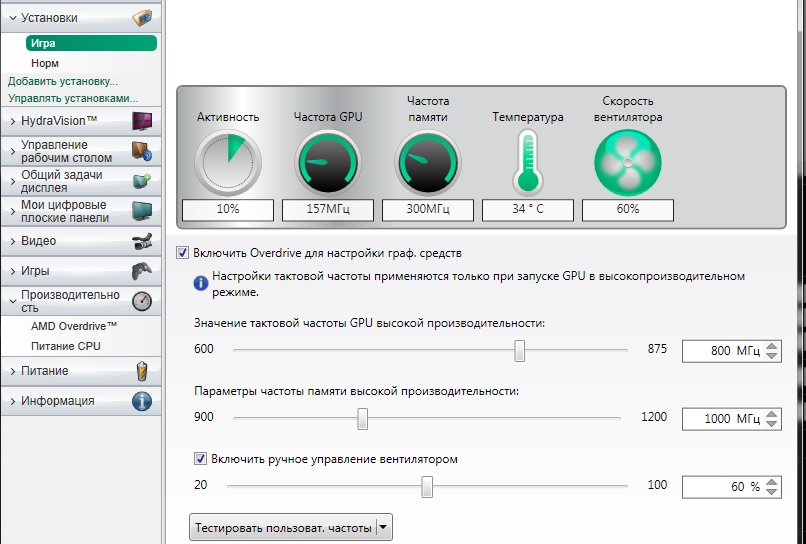Image resolution: width=806 pixels, height=544 pixels.
Task: Click the Performance gauge icon
Action: tap(142, 301)
